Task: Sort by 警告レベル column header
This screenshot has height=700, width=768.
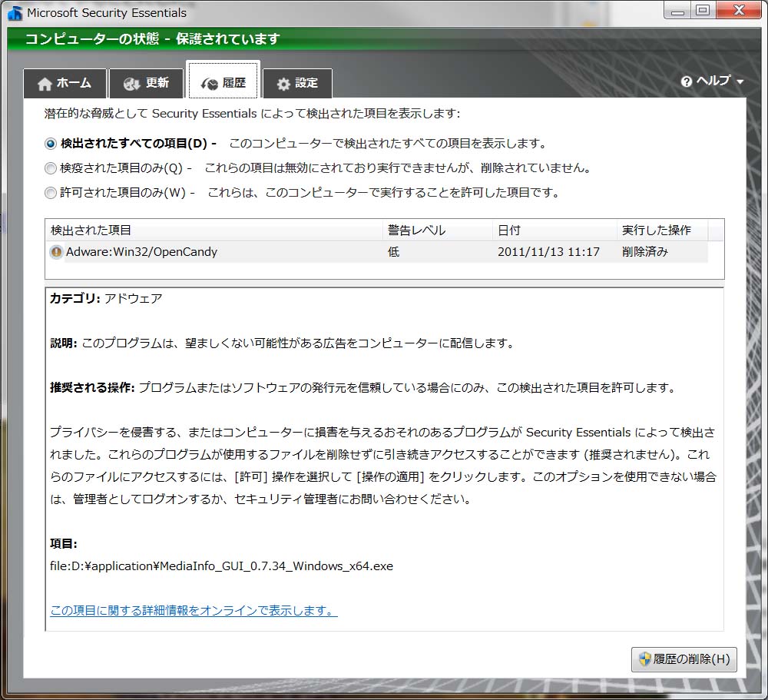Action: tap(437, 230)
